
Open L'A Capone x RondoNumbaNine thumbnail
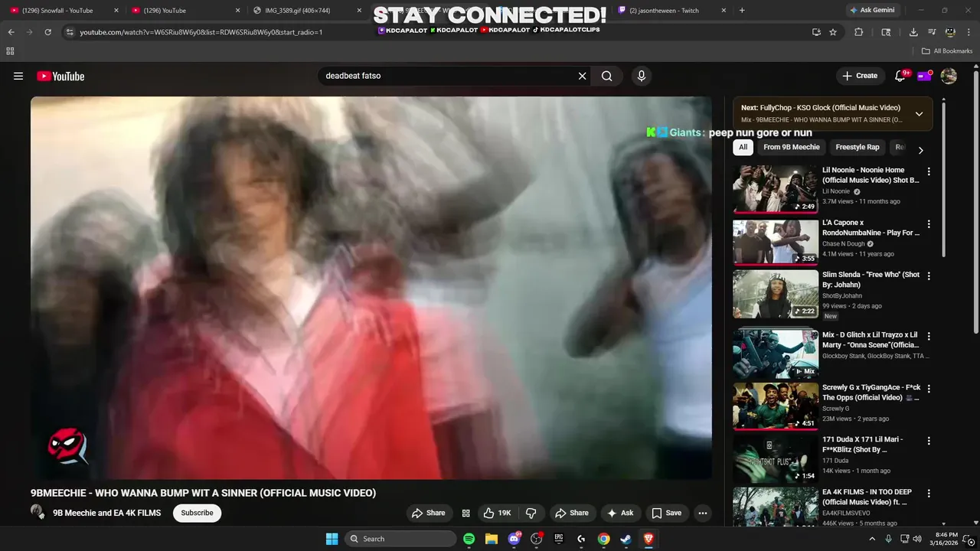click(776, 241)
